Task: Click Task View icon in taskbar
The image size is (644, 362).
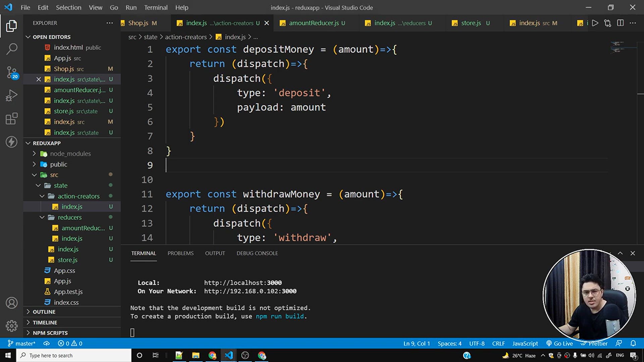Action: click(x=156, y=355)
